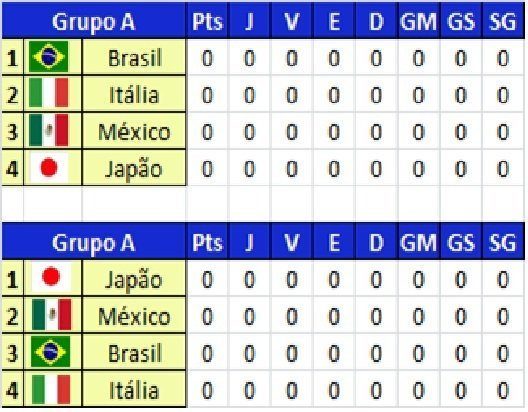Click Brasil's Pts value in the top table
This screenshot has height=412, width=528.
(x=207, y=58)
